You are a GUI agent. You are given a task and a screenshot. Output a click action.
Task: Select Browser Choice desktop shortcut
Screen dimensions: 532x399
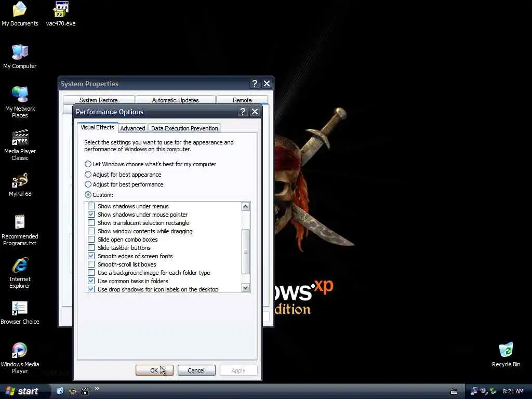(20, 312)
